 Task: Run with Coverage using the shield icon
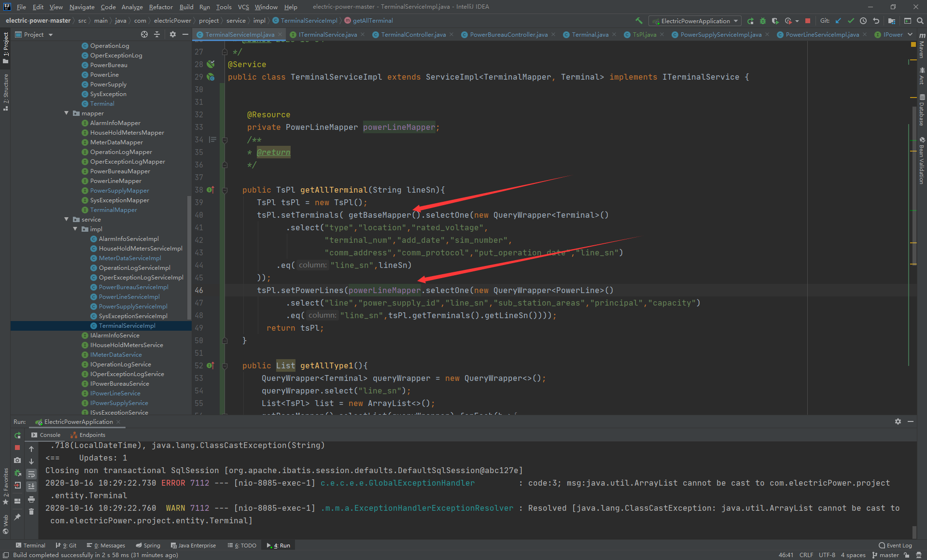(x=775, y=21)
